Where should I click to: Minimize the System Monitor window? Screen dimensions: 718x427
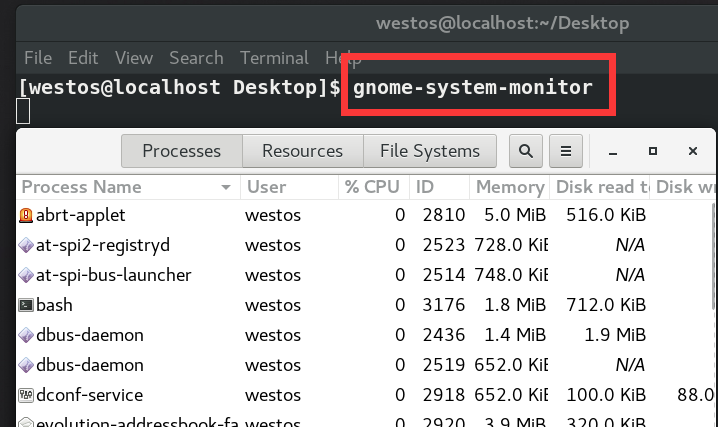[613, 152]
